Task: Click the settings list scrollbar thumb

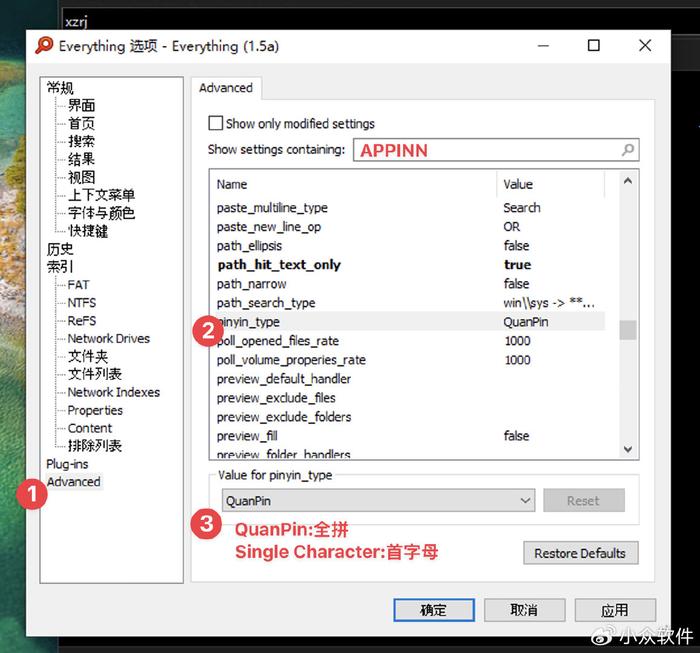Action: tap(628, 330)
